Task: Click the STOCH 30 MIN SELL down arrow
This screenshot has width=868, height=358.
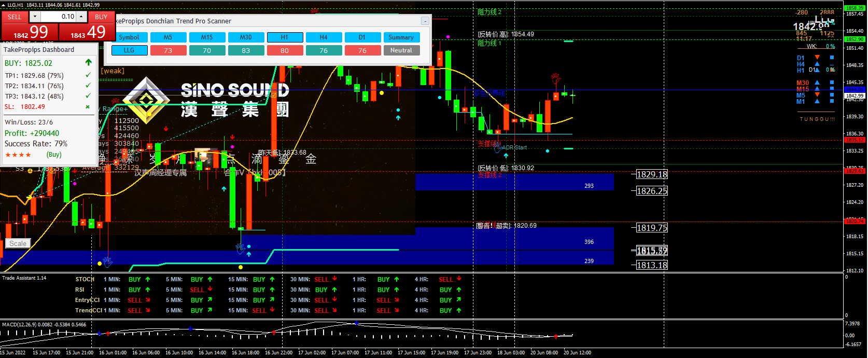Action: click(334, 279)
